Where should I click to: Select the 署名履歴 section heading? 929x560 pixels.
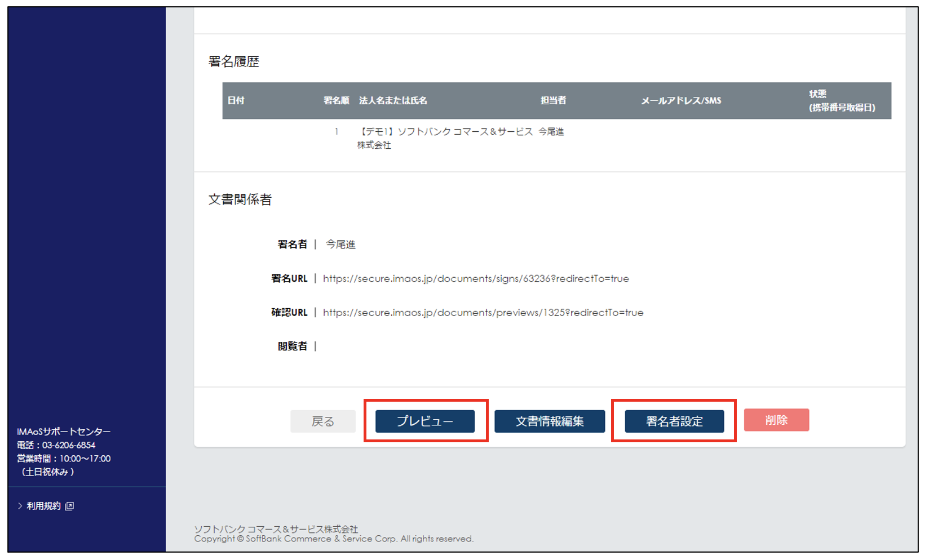235,61
